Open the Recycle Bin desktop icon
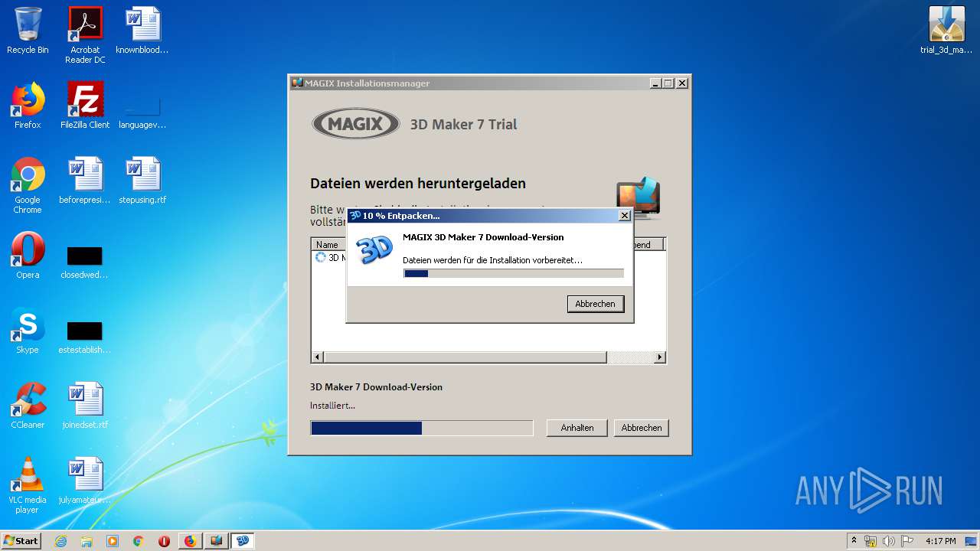The width and height of the screenshot is (980, 551). (28, 31)
